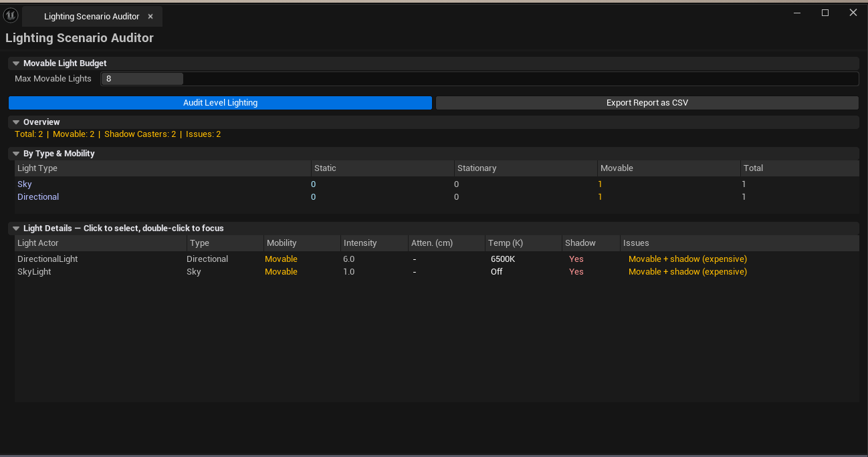Screen dimensions: 868x457
Task: Close the auditor window
Action: [x=853, y=13]
